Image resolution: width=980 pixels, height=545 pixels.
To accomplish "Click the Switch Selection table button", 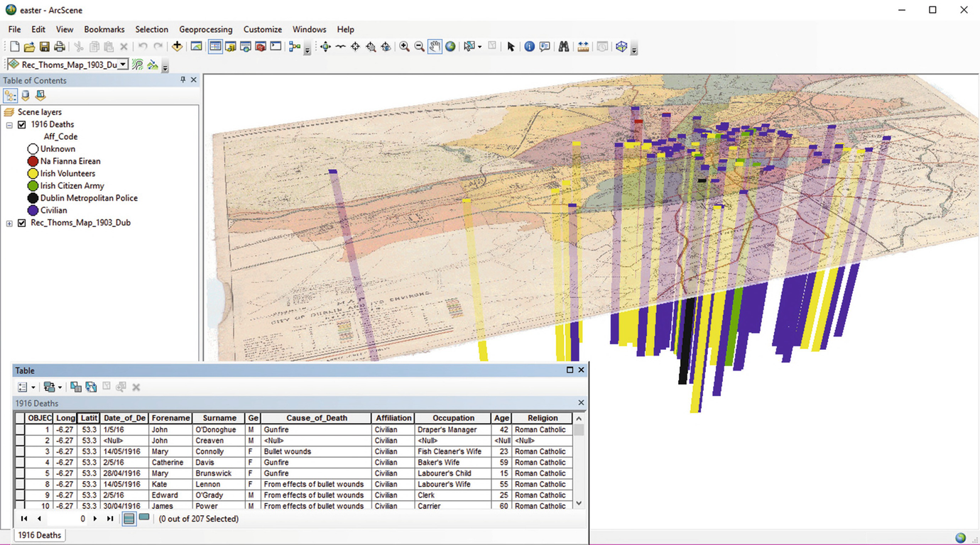I will [x=91, y=387].
